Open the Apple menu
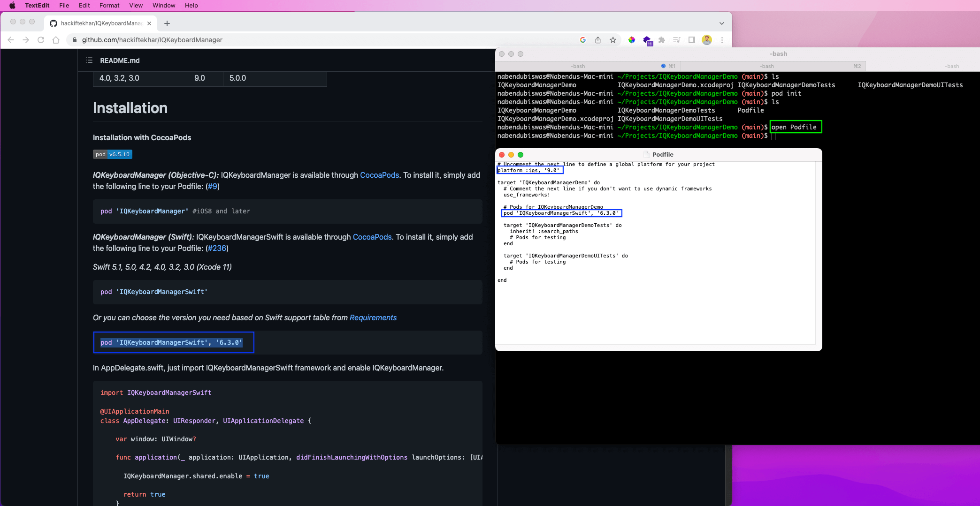The height and width of the screenshot is (506, 980). [x=12, y=5]
